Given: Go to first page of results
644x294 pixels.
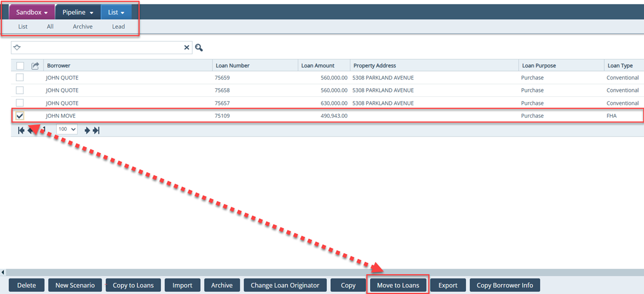Looking at the screenshot, I should pyautogui.click(x=21, y=130).
